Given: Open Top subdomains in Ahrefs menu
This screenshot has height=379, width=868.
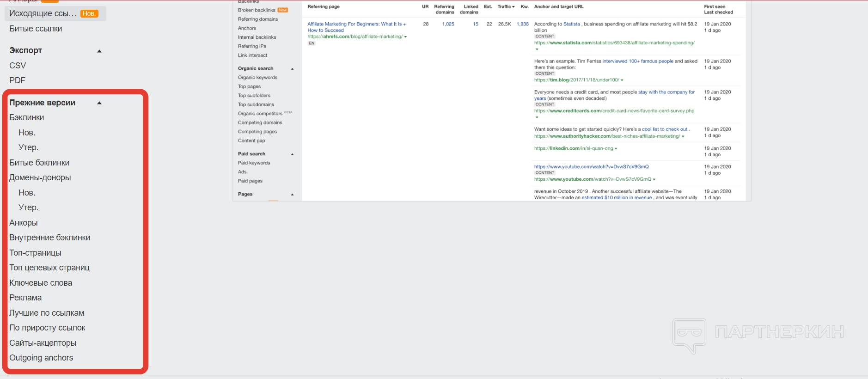Looking at the screenshot, I should [x=256, y=104].
